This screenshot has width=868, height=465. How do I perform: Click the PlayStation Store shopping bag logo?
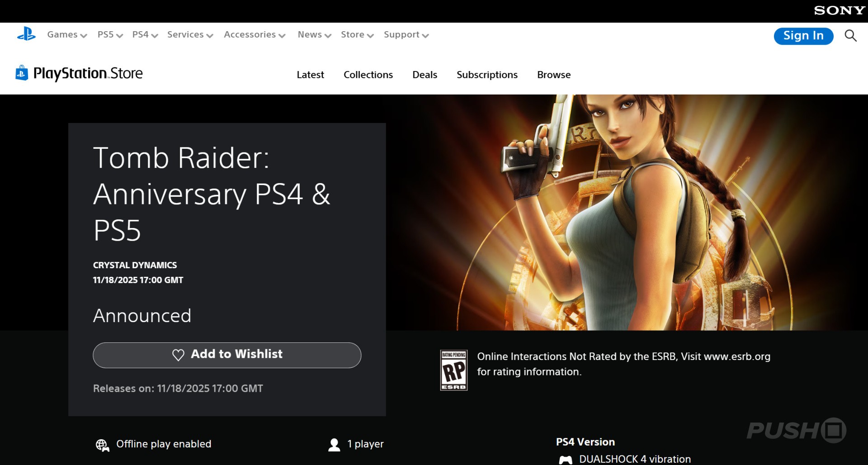point(21,73)
